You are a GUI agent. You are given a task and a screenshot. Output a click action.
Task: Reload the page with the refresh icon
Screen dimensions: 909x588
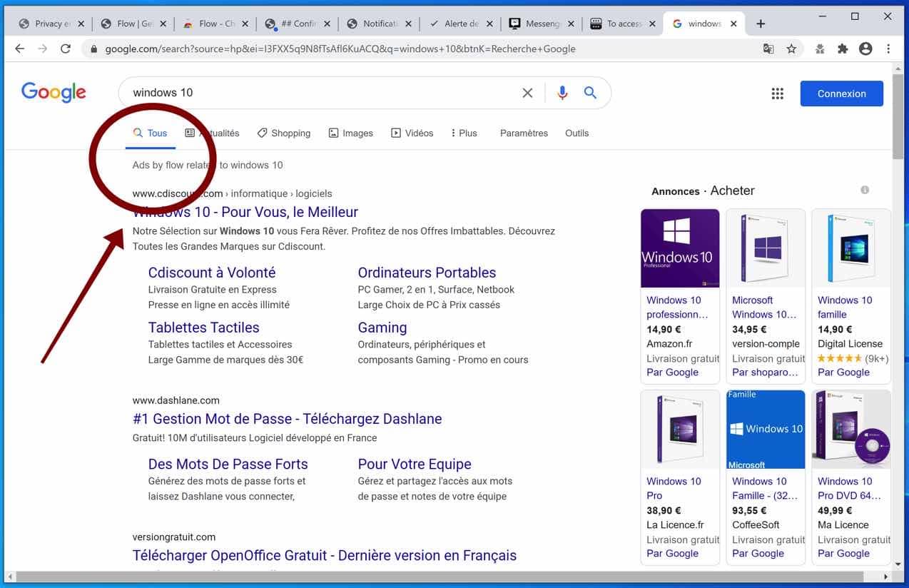[66, 49]
